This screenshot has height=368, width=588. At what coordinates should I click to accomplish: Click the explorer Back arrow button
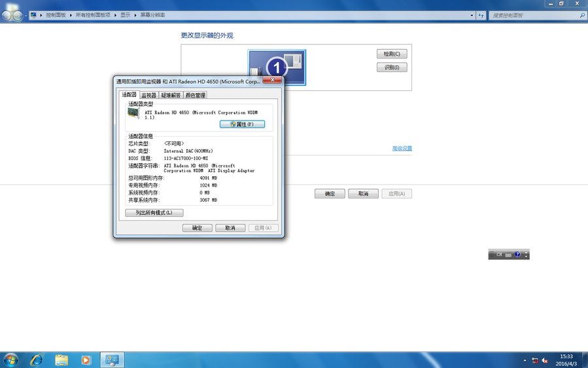click(x=8, y=14)
